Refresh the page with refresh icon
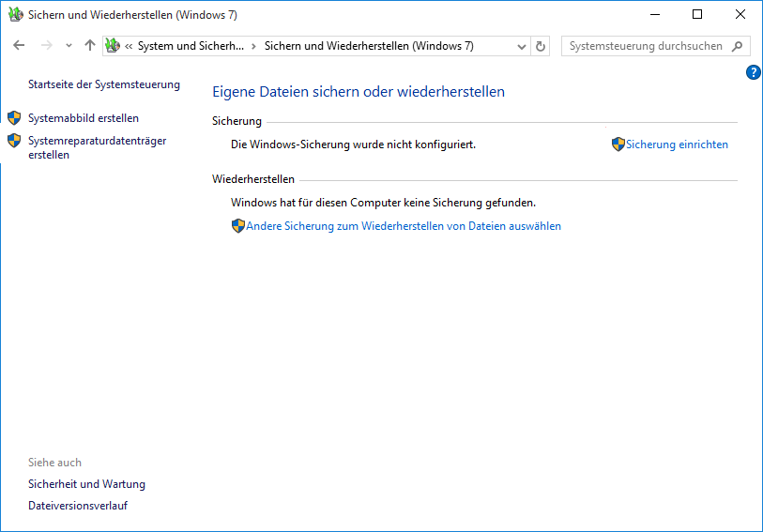763x532 pixels. click(541, 47)
